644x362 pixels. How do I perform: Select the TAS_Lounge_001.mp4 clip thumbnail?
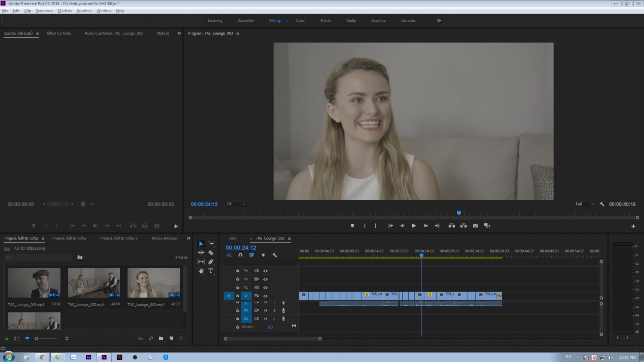point(34,283)
